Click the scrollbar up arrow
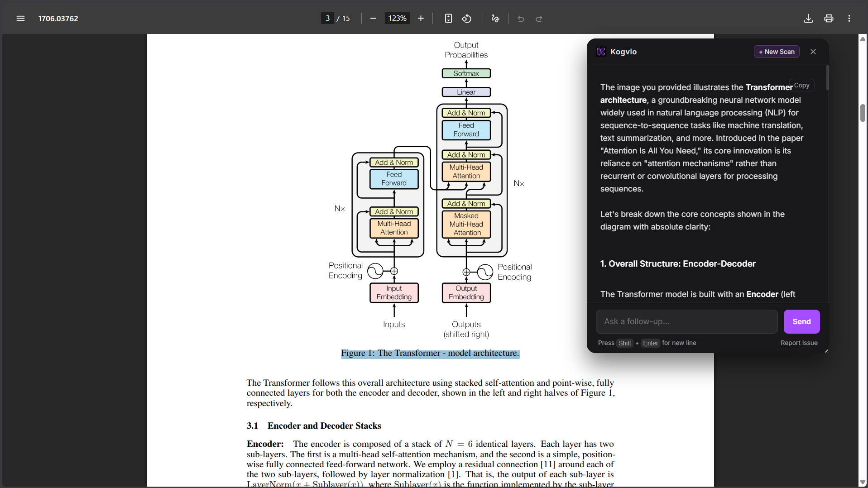This screenshot has width=868, height=488. [863, 39]
